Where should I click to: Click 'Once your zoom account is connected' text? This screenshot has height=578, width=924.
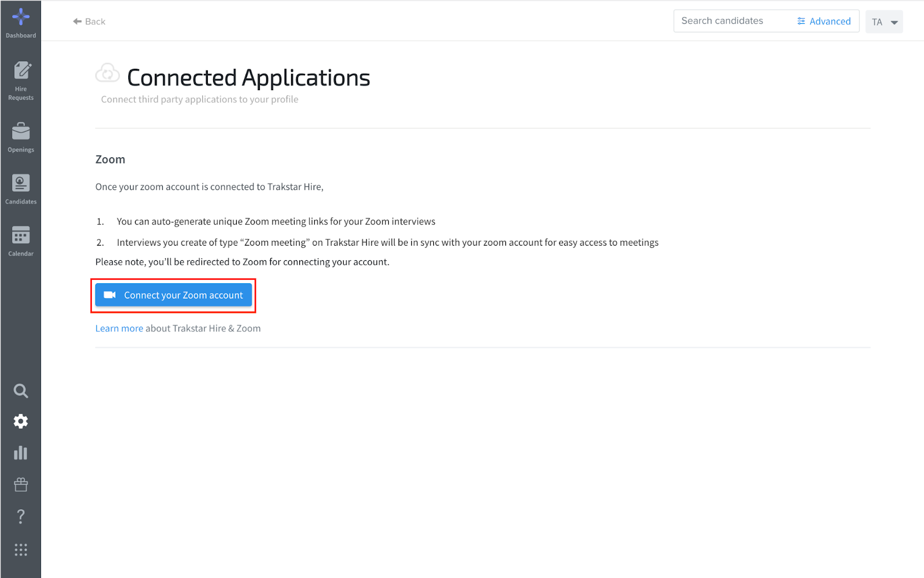point(209,187)
